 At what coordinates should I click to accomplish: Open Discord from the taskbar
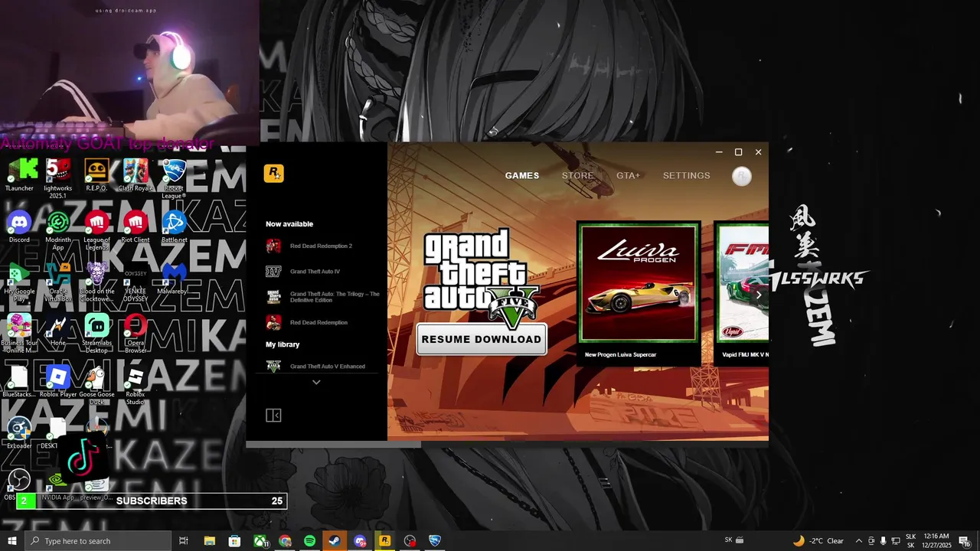click(x=360, y=541)
